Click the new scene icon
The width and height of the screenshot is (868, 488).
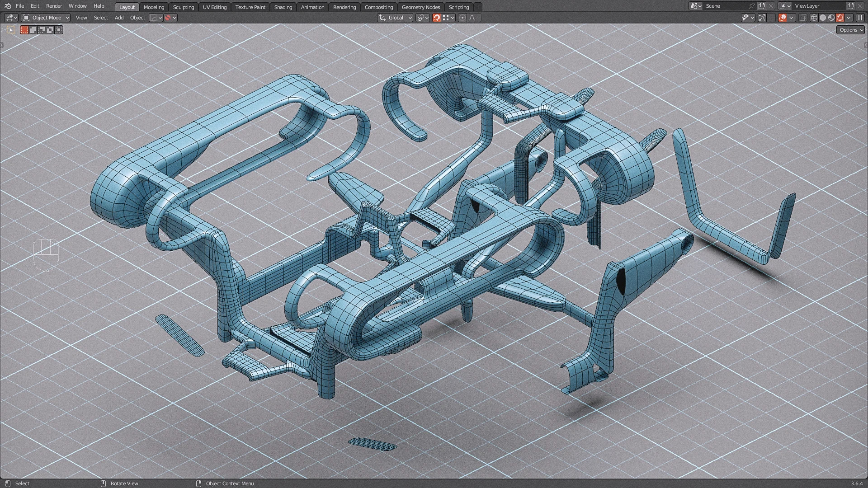[762, 6]
